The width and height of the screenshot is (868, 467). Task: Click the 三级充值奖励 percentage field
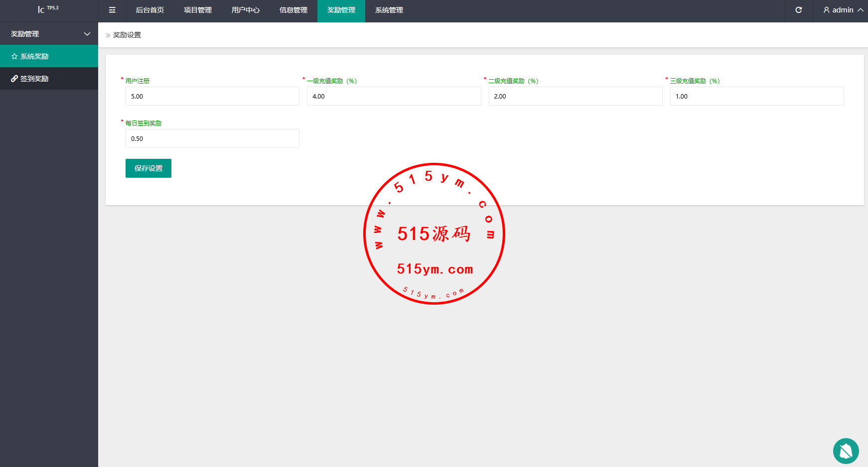(x=756, y=96)
